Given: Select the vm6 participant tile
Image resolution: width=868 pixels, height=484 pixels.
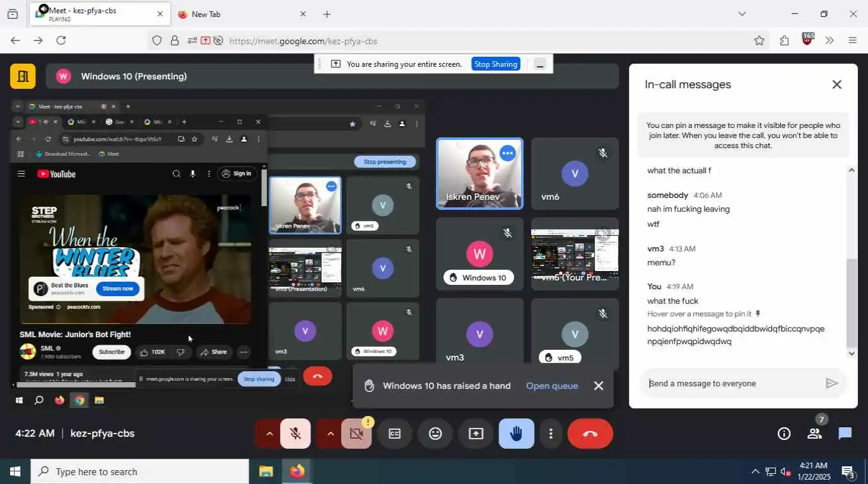Looking at the screenshot, I should (575, 173).
